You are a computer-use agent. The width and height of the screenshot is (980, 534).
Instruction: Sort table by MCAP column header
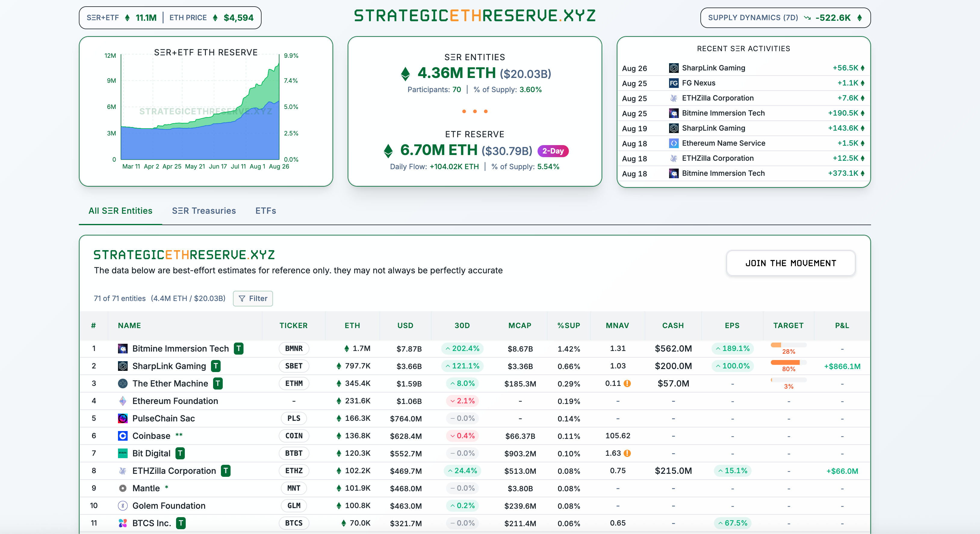(520, 326)
